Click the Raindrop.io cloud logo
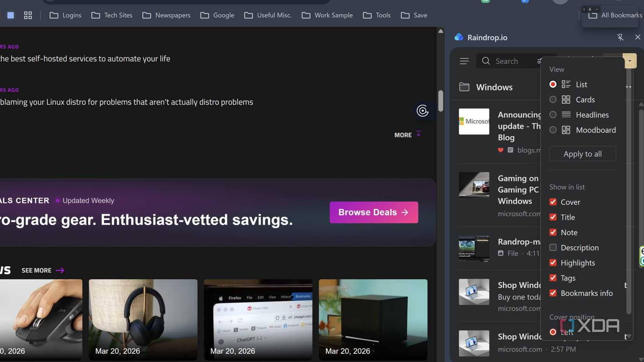Screen dimensions: 644x362 459,37
